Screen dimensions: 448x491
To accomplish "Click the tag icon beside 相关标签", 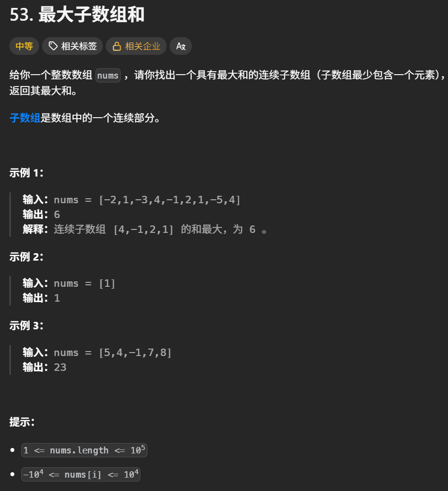I will (x=53, y=46).
